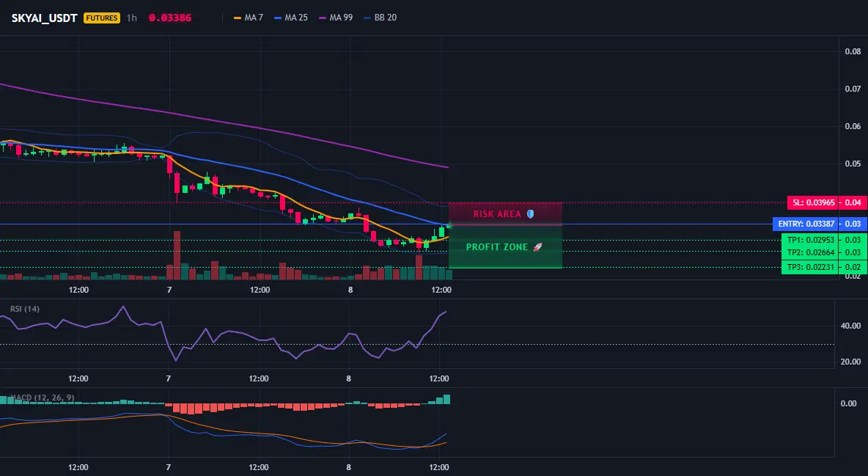Screen dimensions: 868x476
Task: Click the tallest green MACD histogram bar
Action: coord(446,399)
